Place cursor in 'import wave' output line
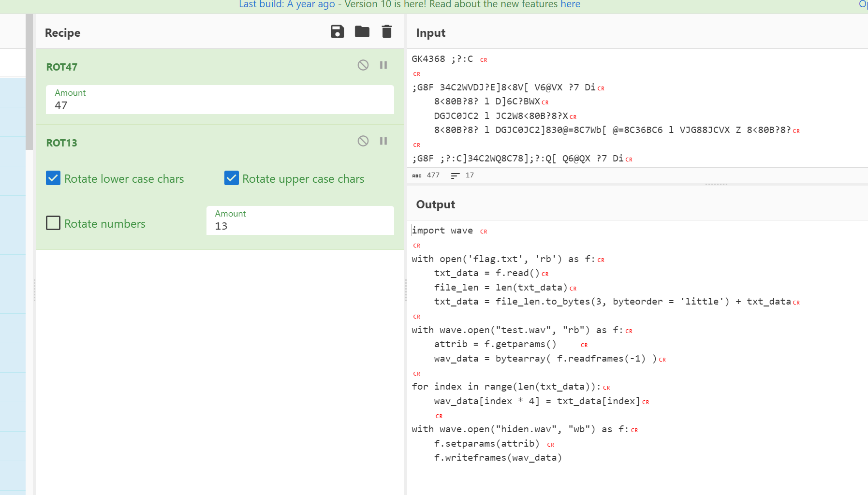 click(442, 231)
